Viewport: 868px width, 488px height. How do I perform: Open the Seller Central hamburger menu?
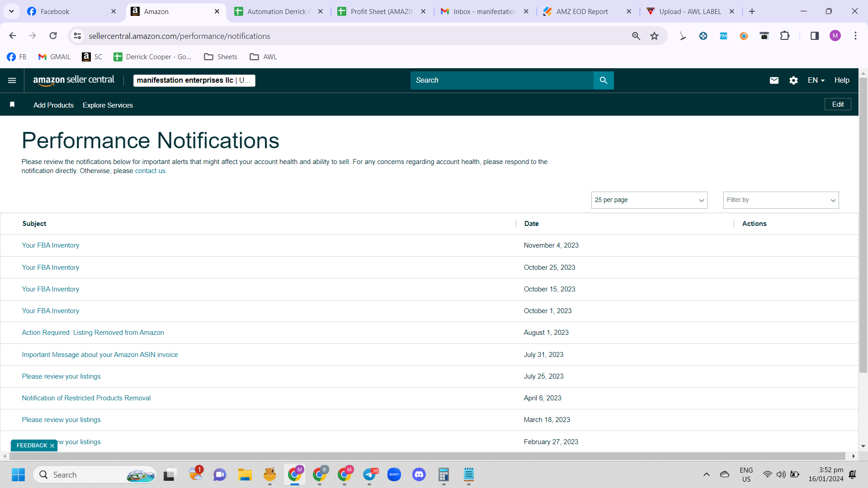[x=12, y=80]
